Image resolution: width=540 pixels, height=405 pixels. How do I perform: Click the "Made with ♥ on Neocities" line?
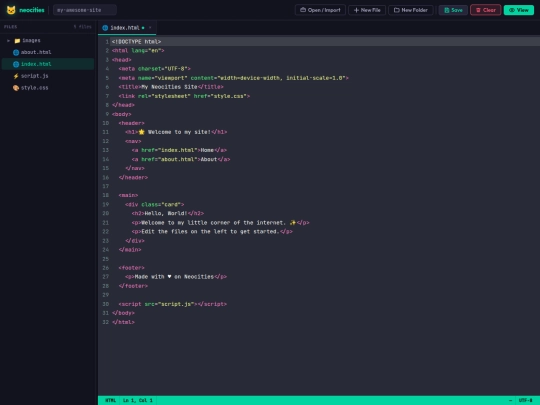pos(176,277)
